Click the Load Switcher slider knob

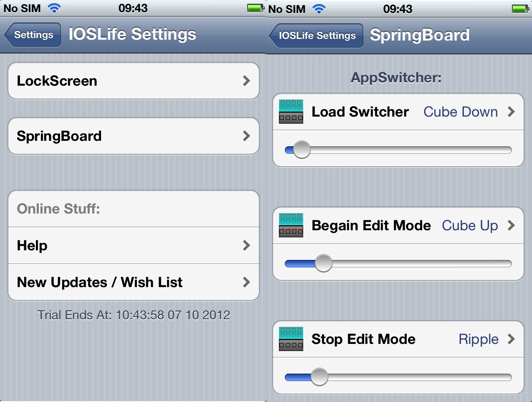pyautogui.click(x=301, y=150)
